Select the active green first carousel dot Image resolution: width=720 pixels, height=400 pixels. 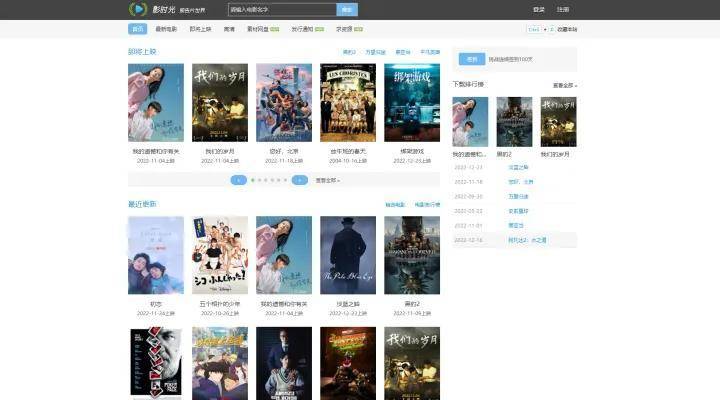click(253, 180)
